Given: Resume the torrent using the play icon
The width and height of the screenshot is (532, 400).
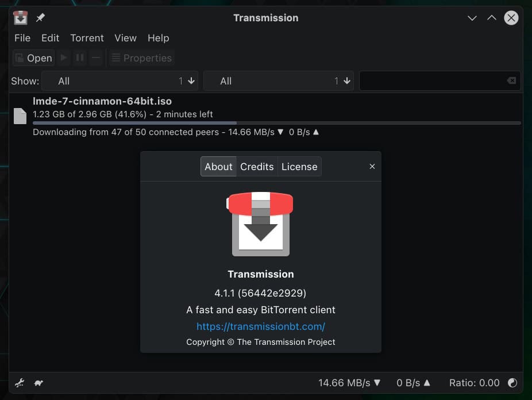Looking at the screenshot, I should 63,57.
